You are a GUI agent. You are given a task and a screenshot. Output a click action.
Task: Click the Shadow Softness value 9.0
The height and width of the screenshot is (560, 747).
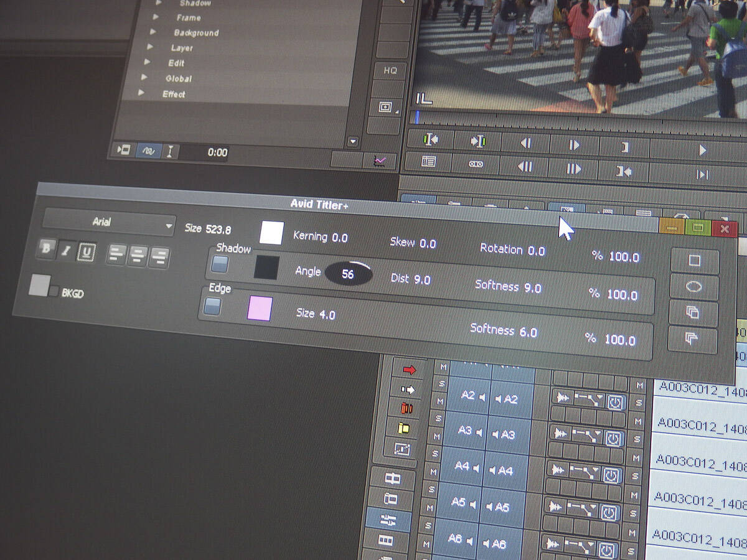(x=532, y=288)
